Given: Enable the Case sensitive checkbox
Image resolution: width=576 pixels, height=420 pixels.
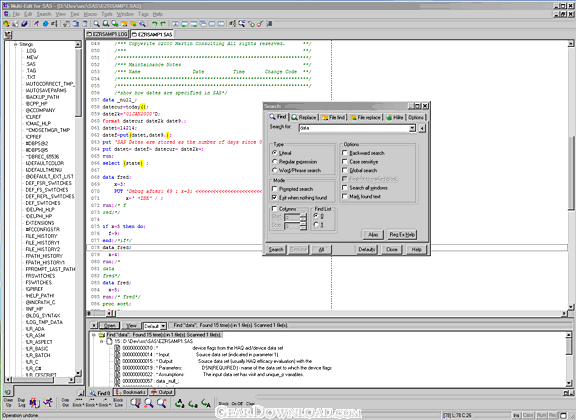Looking at the screenshot, I should coord(345,161).
